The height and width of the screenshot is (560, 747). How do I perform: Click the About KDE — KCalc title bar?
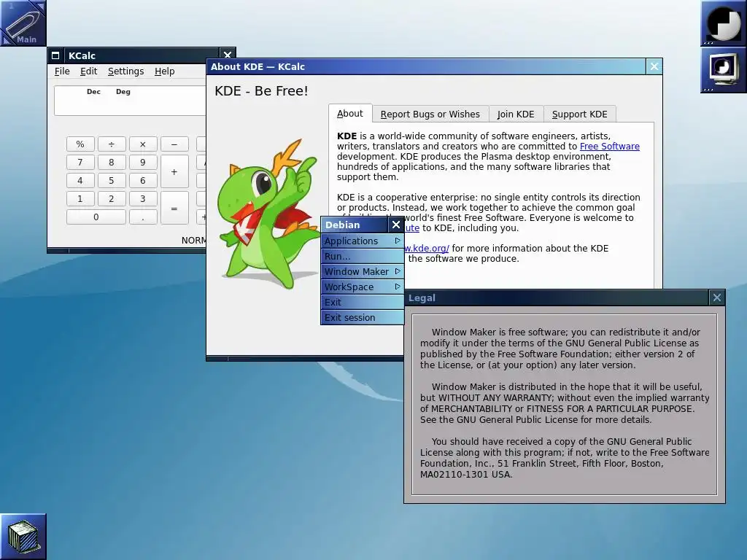click(x=427, y=66)
